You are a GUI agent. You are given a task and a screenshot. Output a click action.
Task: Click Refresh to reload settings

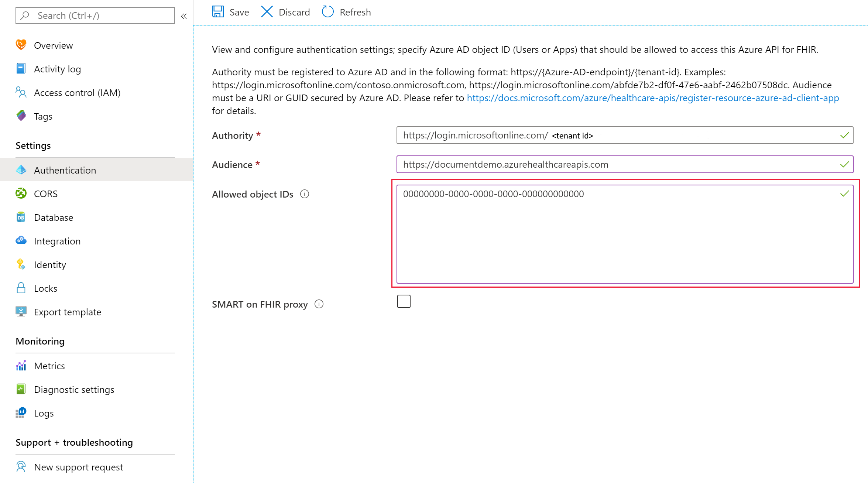[347, 11]
